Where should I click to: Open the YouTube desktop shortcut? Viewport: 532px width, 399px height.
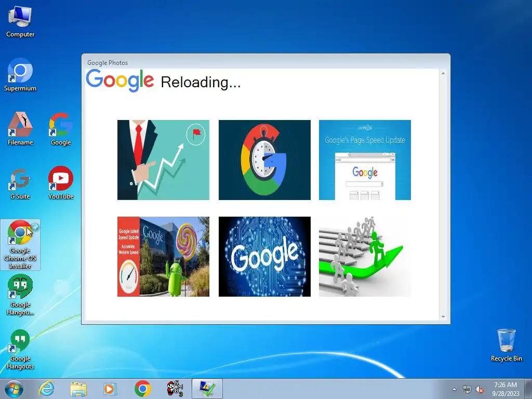pyautogui.click(x=61, y=182)
